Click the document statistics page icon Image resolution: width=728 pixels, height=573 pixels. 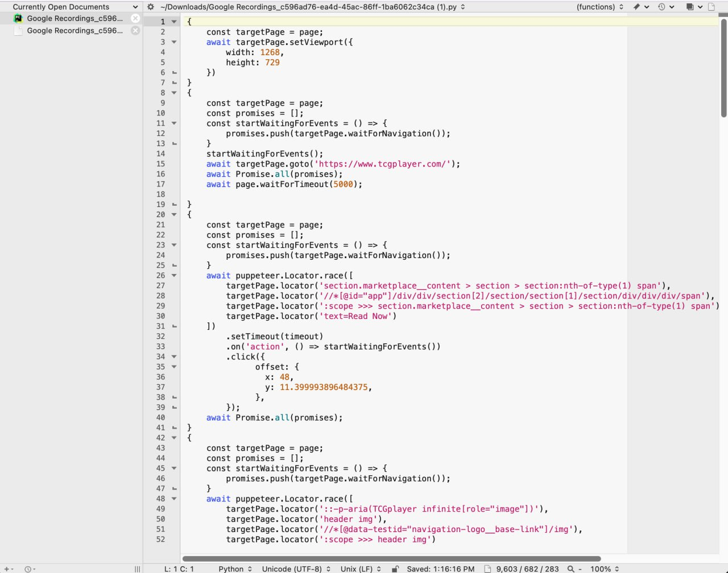pos(487,568)
